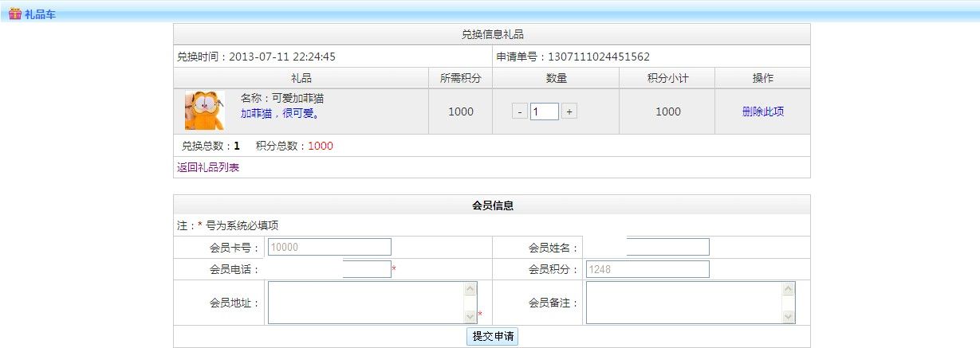Click the 会员电话 input field
Screen dimensions: 980x348
367,269
